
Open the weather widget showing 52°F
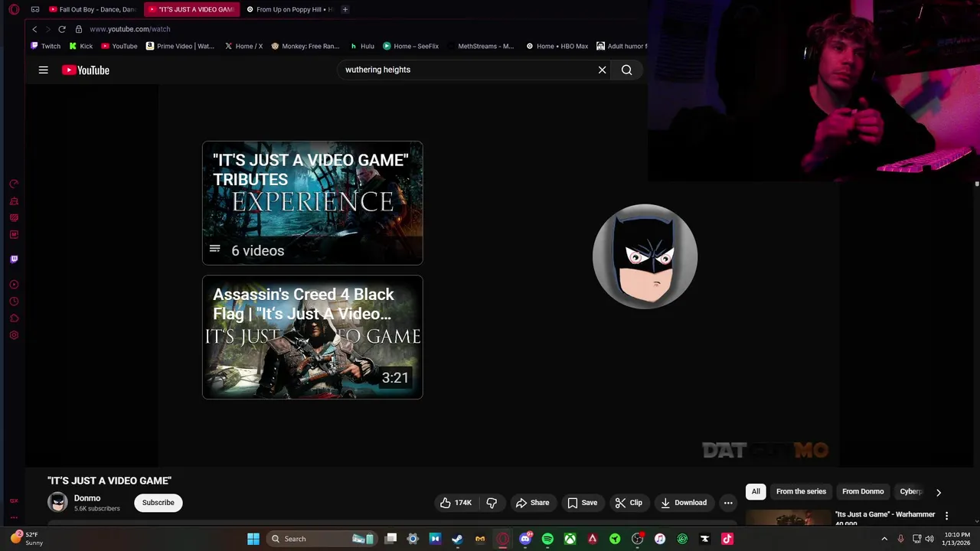pyautogui.click(x=27, y=539)
